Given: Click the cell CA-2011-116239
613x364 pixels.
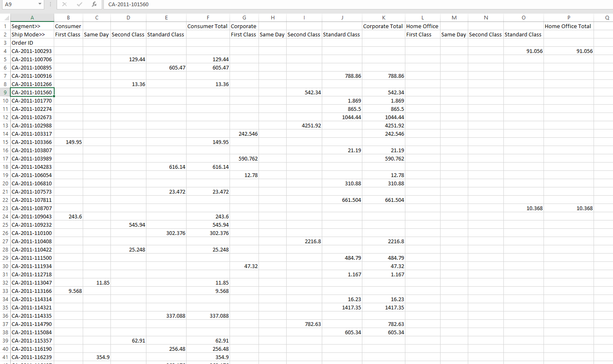Looking at the screenshot, I should (x=32, y=357).
